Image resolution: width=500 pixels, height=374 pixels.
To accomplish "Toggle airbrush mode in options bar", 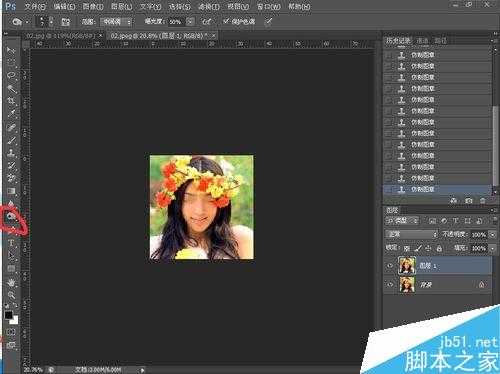I will 207,22.
